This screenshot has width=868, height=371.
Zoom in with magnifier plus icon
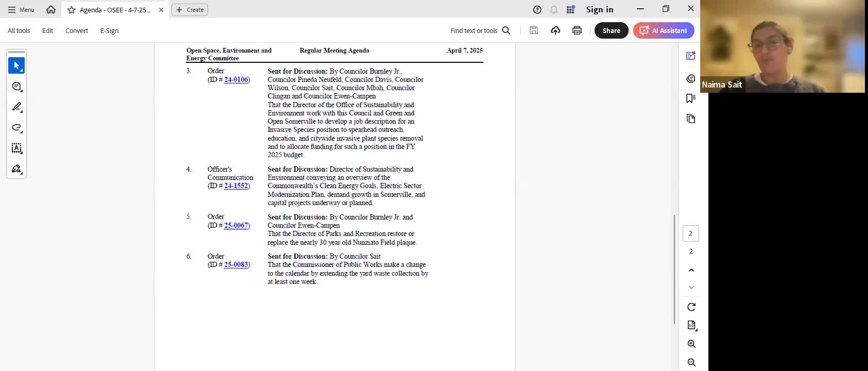click(x=691, y=344)
